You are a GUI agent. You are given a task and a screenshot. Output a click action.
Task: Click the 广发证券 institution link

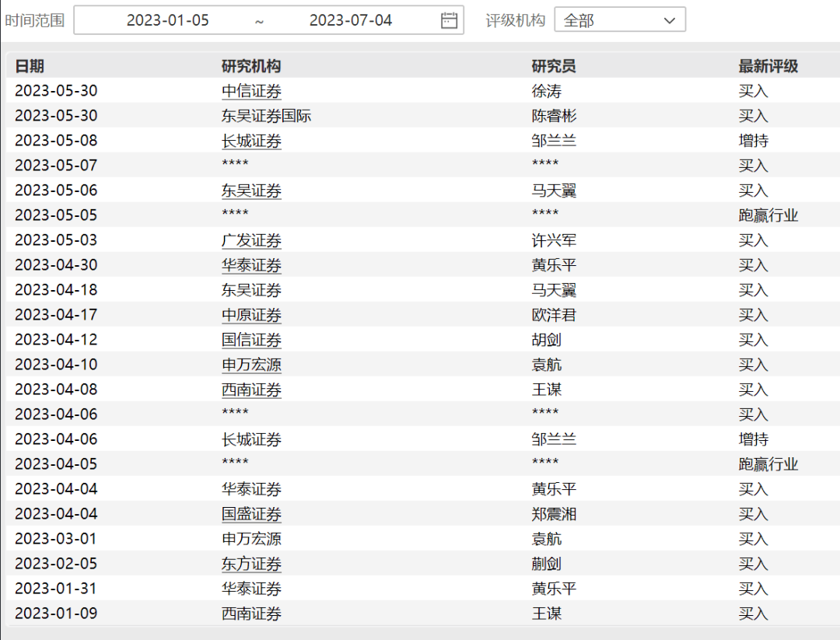tap(251, 240)
